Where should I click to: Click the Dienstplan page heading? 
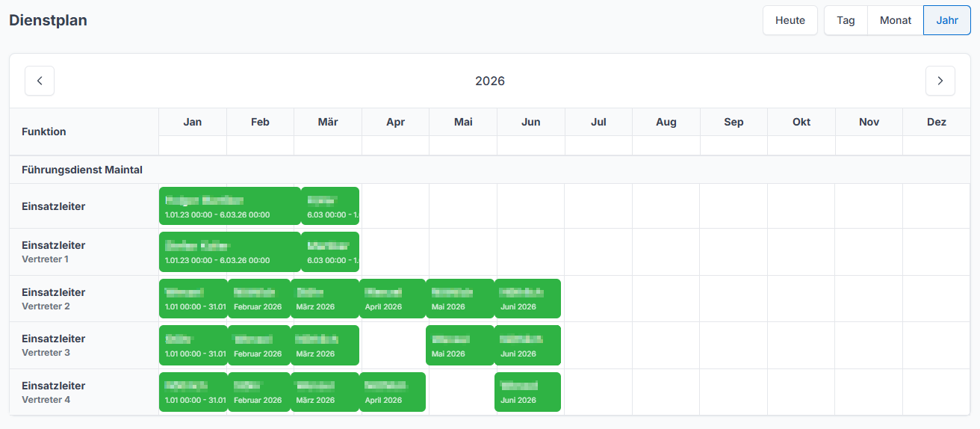point(48,20)
